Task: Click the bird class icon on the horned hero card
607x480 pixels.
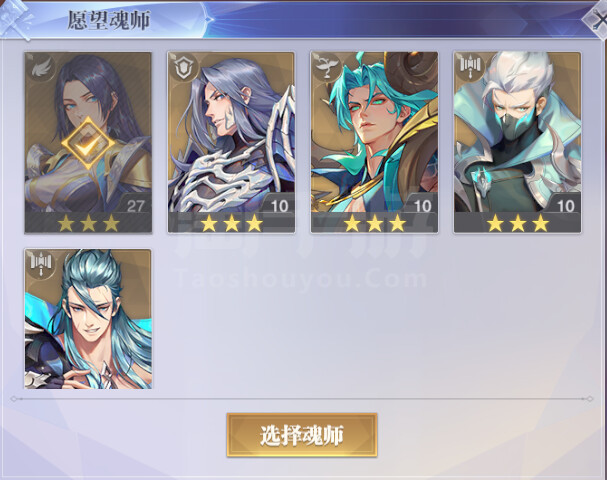Action: point(326,68)
